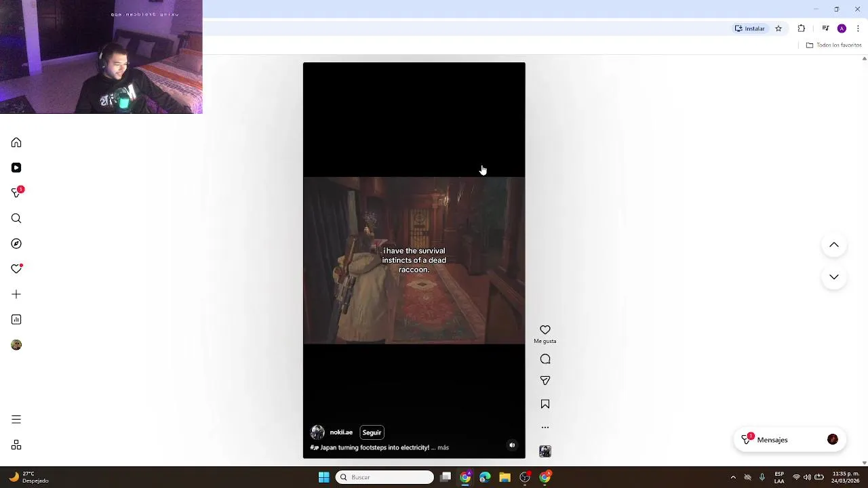Go to Instagram Home in sidebar
The height and width of the screenshot is (488, 868).
point(16,142)
